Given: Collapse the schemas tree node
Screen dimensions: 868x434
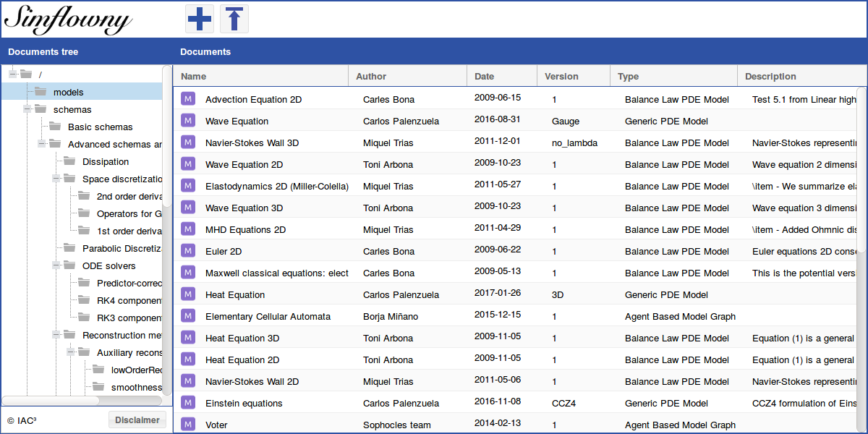Looking at the screenshot, I should 27,109.
